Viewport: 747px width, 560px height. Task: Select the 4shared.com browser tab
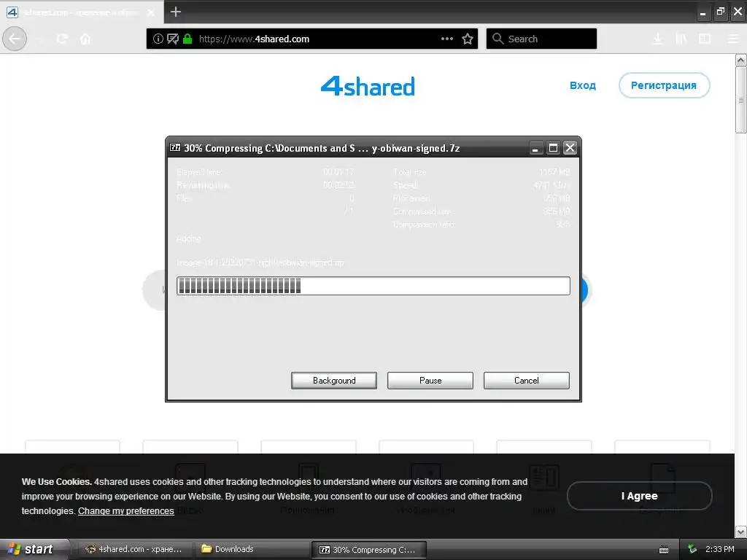click(x=81, y=12)
